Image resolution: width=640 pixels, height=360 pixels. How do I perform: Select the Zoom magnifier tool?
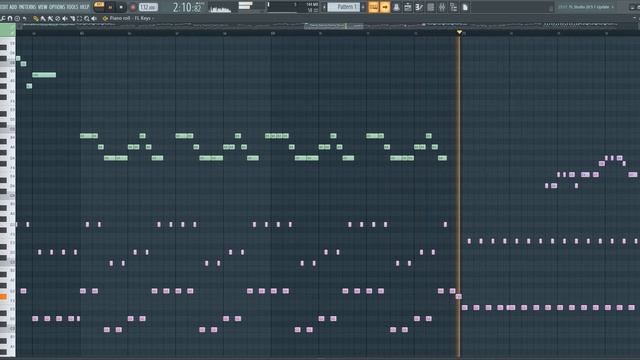87,18
